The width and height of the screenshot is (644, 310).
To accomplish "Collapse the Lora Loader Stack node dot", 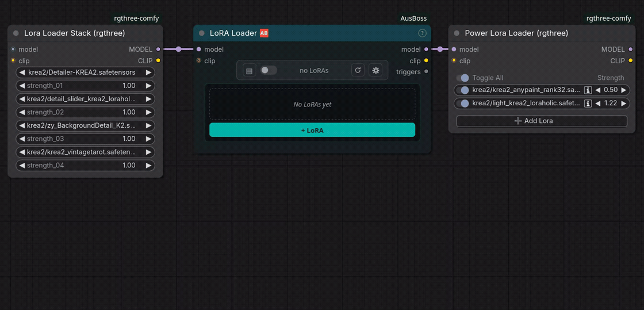I will tap(16, 33).
